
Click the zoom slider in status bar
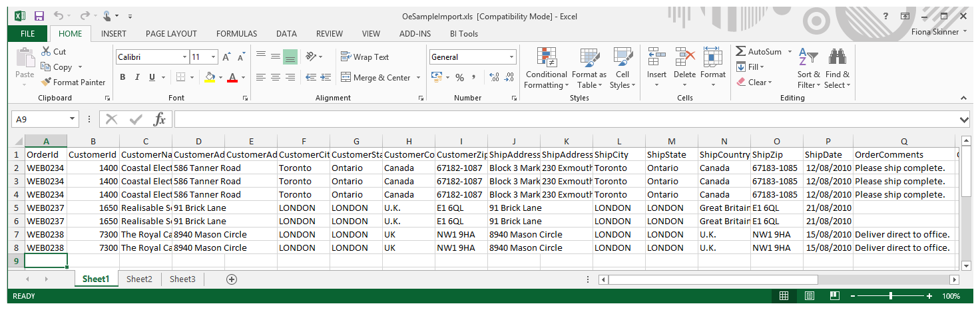pos(891,296)
